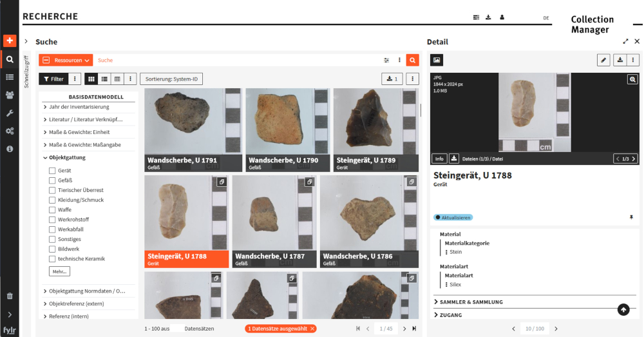Click the pencil edit icon in Detail
This screenshot has height=337, width=644.
(x=603, y=60)
